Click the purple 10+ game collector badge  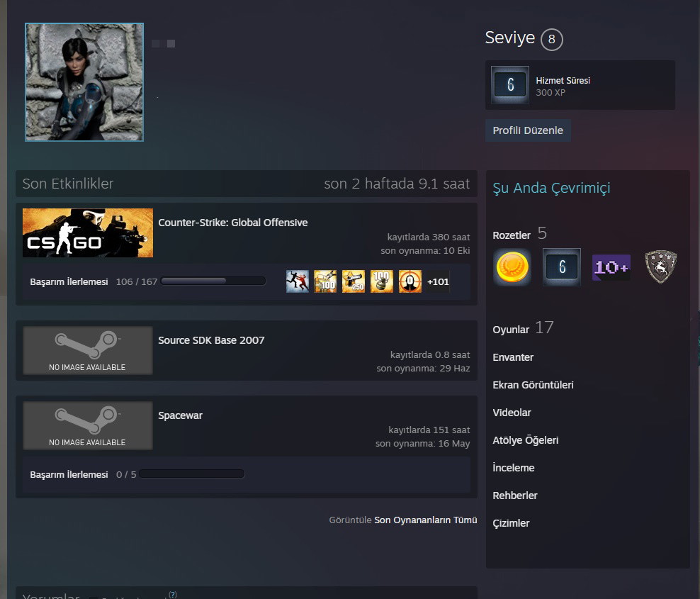point(611,267)
